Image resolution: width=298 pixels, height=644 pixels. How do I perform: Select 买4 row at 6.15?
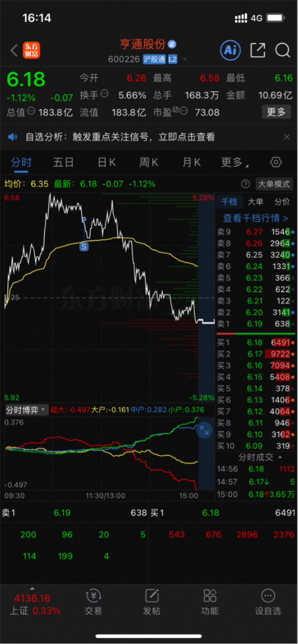(x=255, y=377)
